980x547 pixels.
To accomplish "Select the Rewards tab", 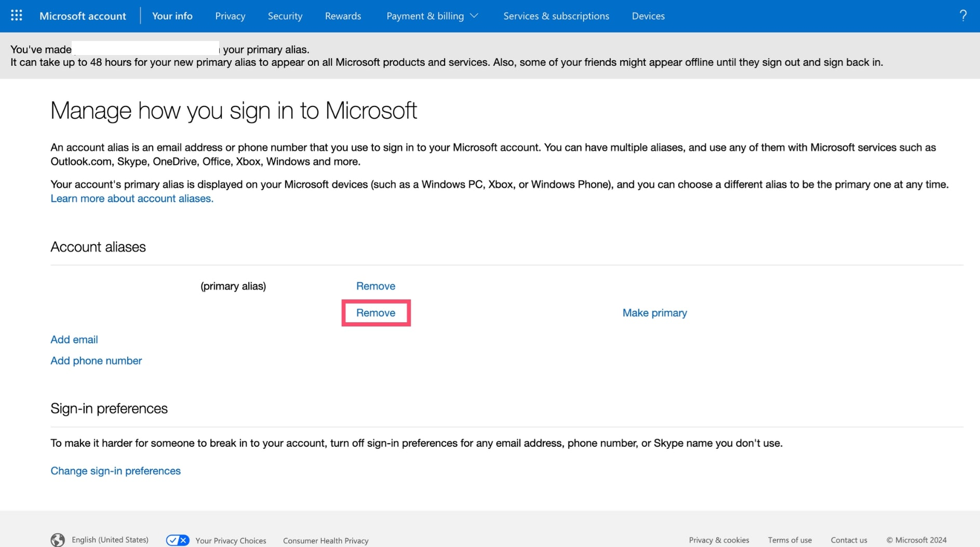I will [x=343, y=16].
